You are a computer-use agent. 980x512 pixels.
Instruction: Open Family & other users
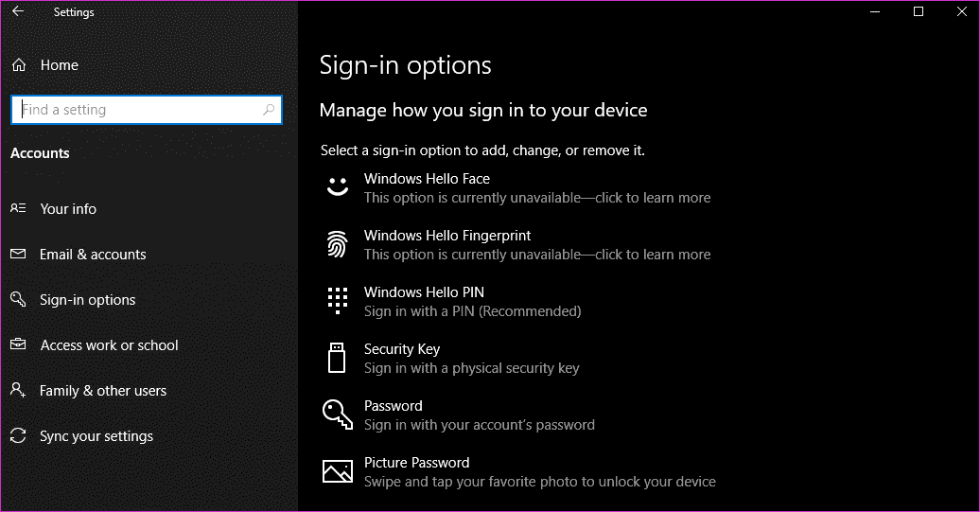tap(103, 391)
